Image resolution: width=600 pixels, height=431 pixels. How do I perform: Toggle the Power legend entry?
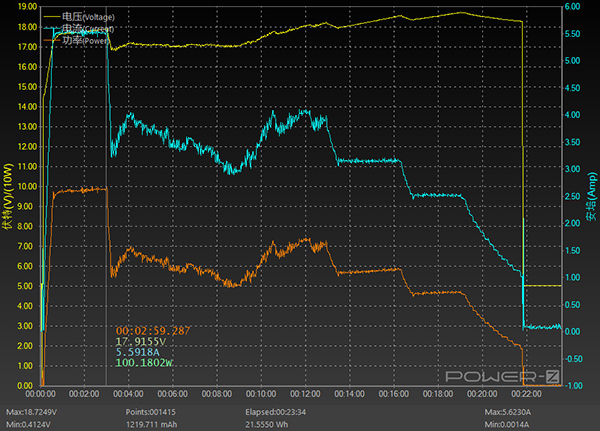tap(85, 41)
